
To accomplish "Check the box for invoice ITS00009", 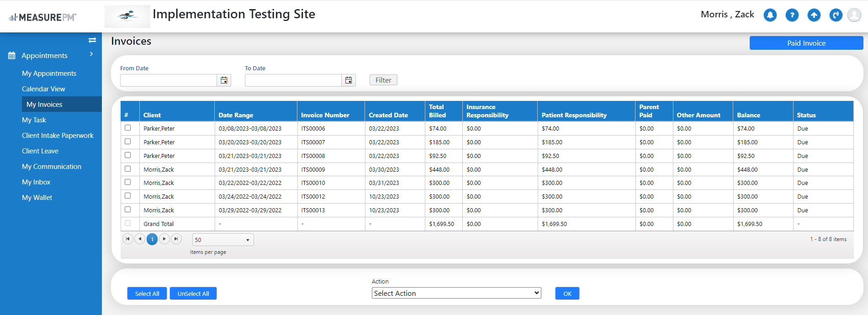I will 128,169.
